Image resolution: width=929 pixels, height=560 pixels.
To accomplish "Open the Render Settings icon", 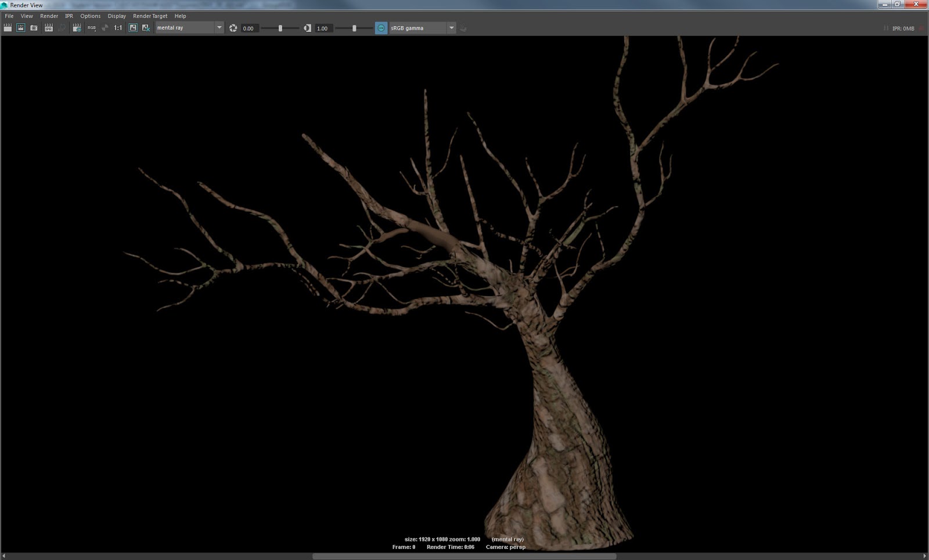I will pyautogui.click(x=76, y=27).
